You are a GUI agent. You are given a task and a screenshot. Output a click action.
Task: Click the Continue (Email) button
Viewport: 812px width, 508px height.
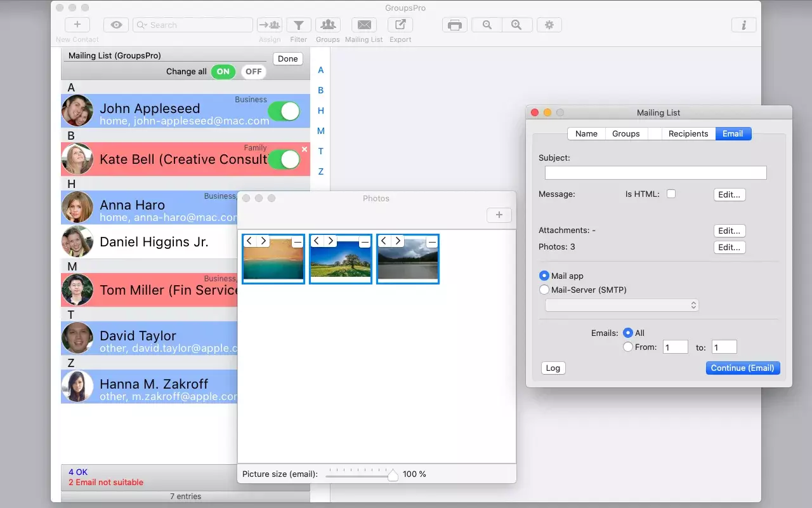tap(742, 368)
